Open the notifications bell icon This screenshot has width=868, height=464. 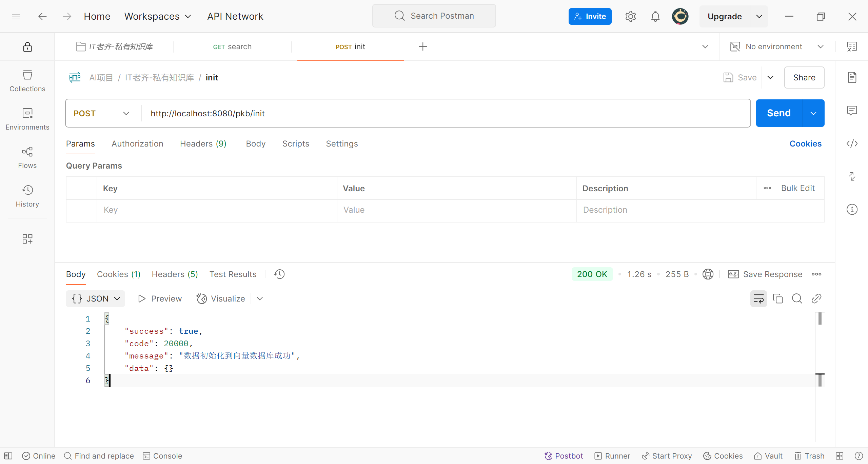pos(655,16)
